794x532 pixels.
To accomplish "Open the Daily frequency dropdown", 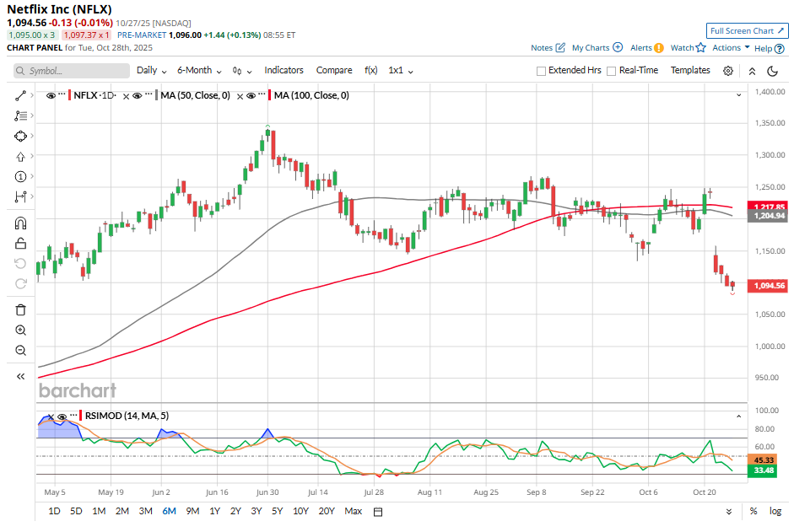I will 151,71.
